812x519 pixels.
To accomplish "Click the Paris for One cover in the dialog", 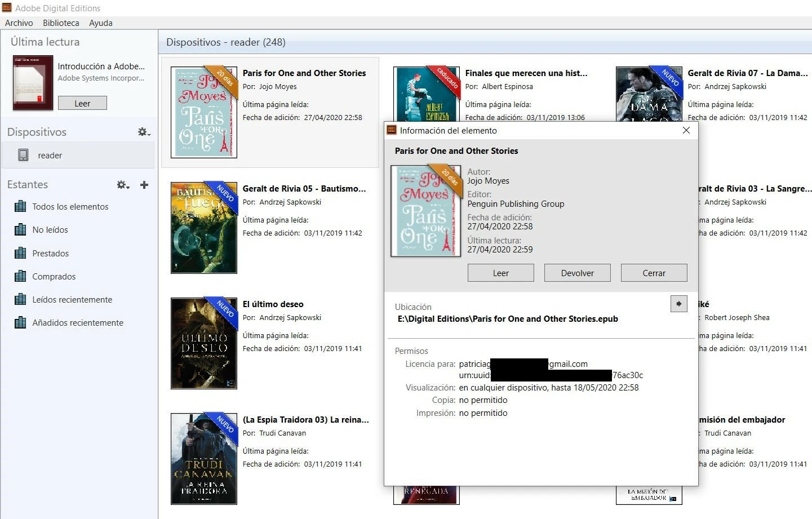I will click(426, 211).
